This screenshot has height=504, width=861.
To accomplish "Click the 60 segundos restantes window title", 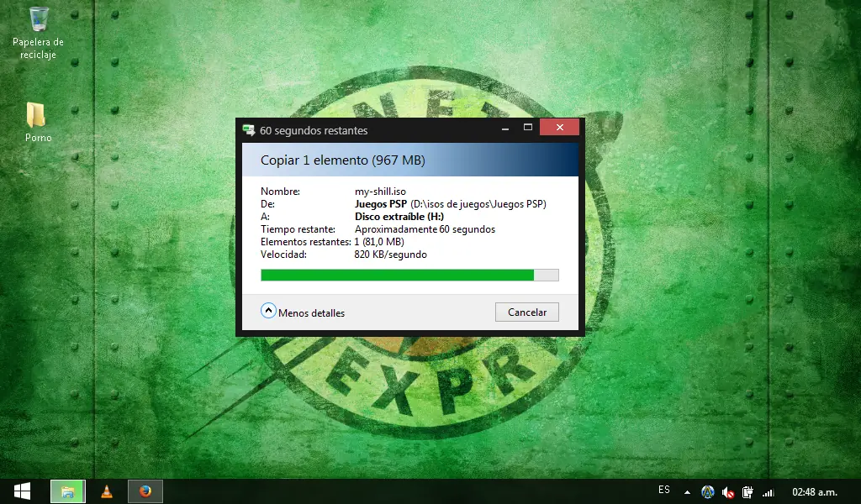I will pyautogui.click(x=314, y=130).
